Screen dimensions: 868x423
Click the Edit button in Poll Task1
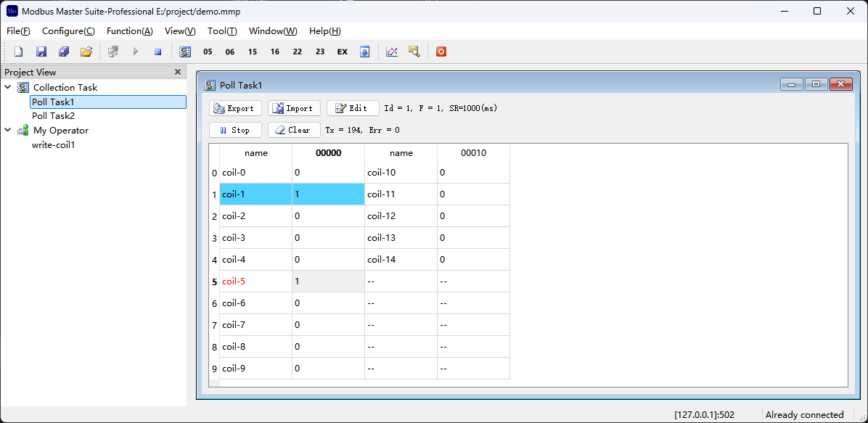click(353, 108)
